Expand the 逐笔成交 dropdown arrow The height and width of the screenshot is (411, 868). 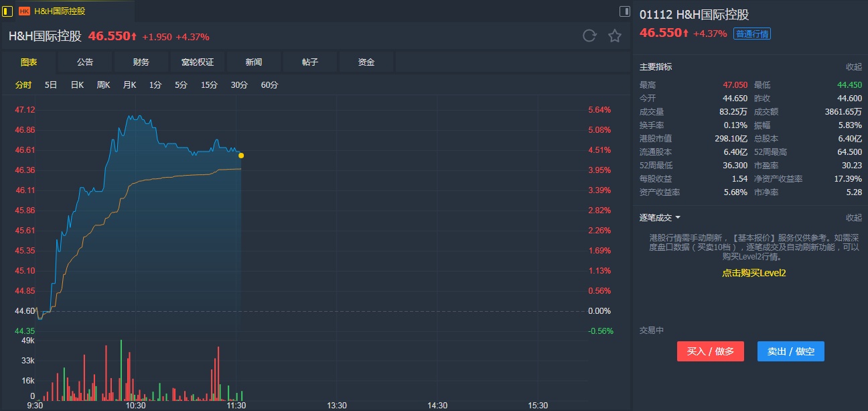coord(678,218)
